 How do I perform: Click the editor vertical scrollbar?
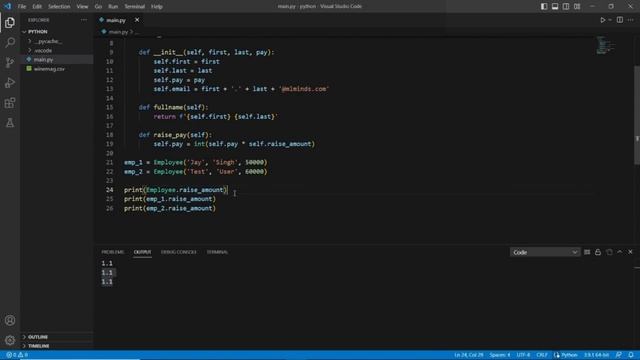[x=637, y=115]
